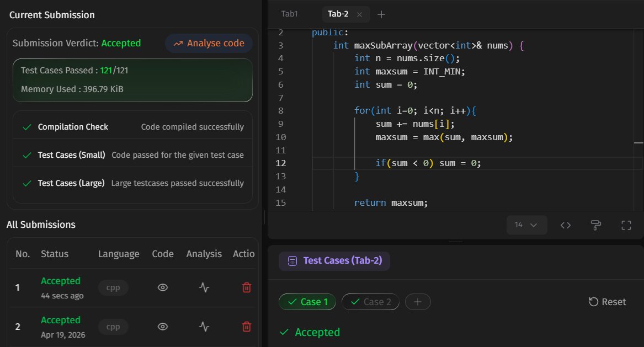Click the Current Submission heading
Viewport: 644px width, 347px height.
pos(52,15)
